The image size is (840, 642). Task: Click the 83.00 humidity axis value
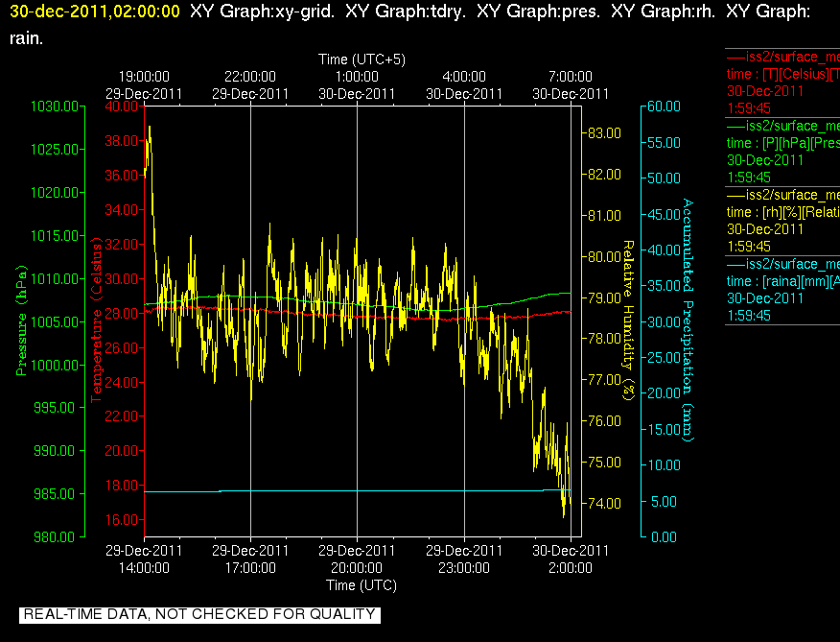(604, 133)
